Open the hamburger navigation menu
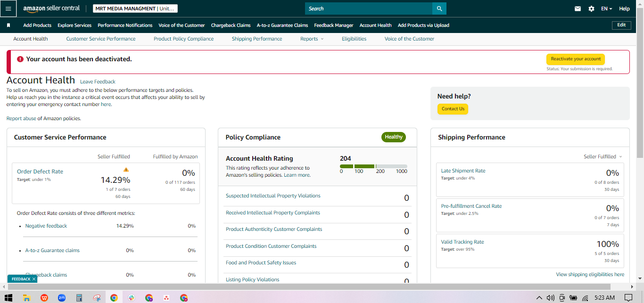The height and width of the screenshot is (303, 644). point(8,8)
